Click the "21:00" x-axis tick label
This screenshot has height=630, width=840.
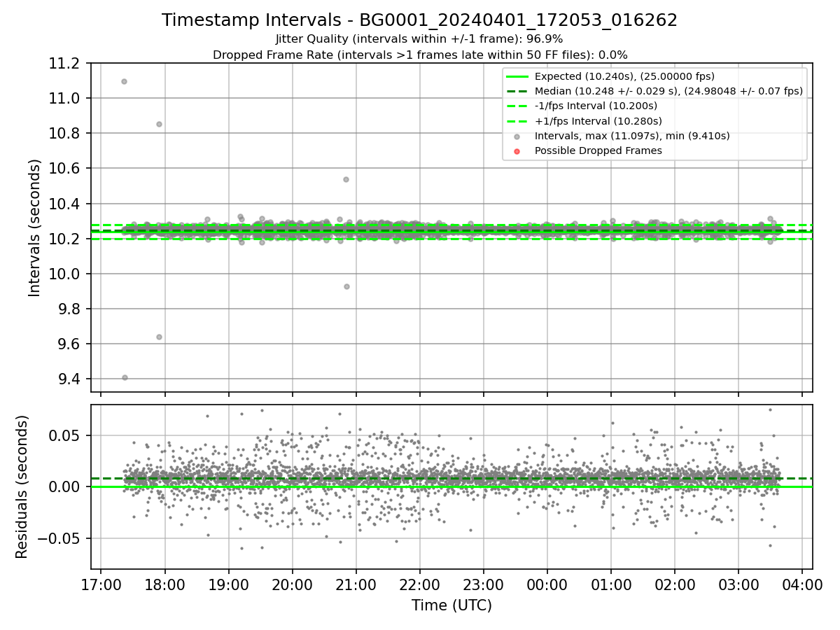click(x=356, y=585)
